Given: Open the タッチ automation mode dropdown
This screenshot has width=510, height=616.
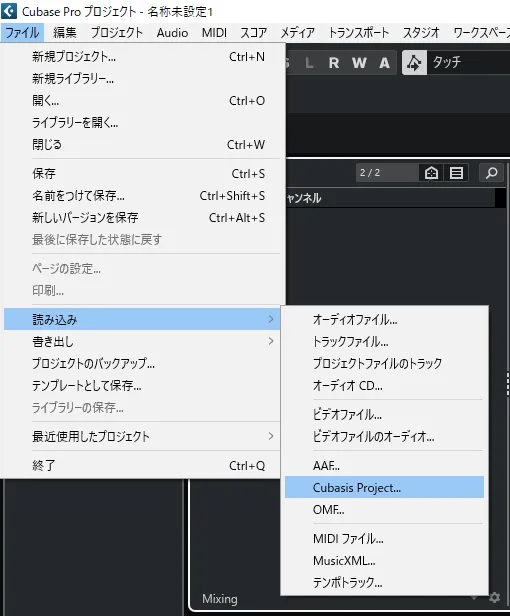Looking at the screenshot, I should coord(468,62).
